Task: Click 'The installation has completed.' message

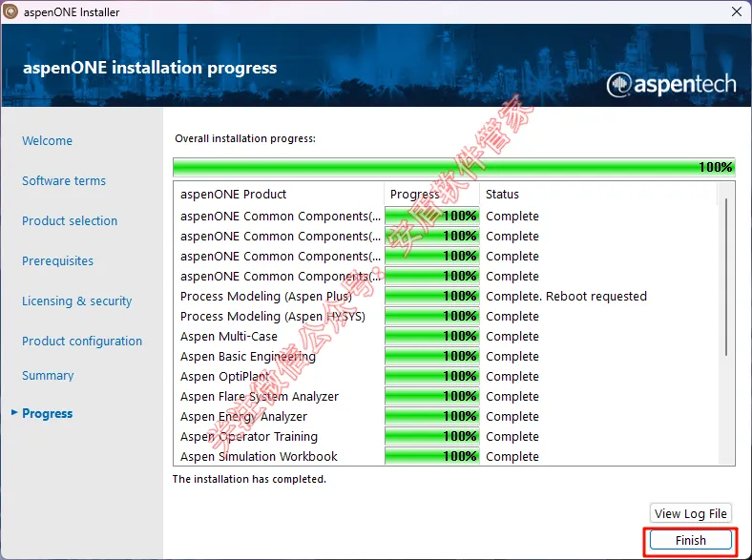Action: coord(249,479)
